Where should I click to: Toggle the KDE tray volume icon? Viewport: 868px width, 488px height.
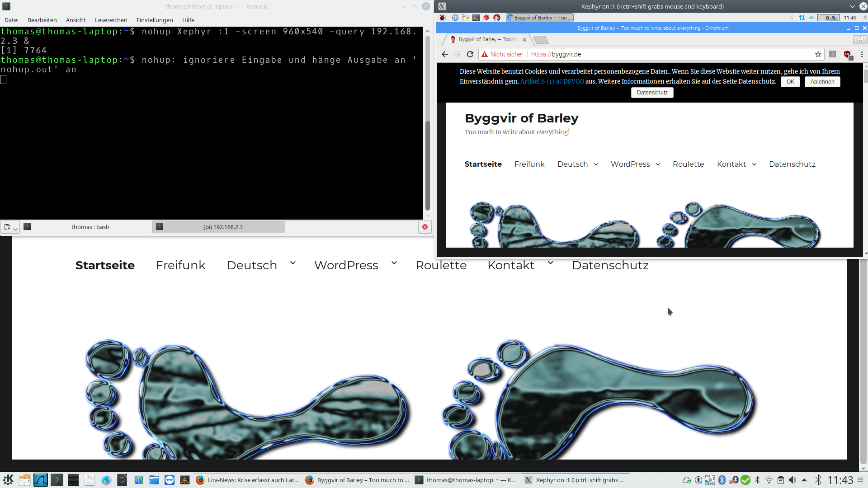(x=793, y=480)
